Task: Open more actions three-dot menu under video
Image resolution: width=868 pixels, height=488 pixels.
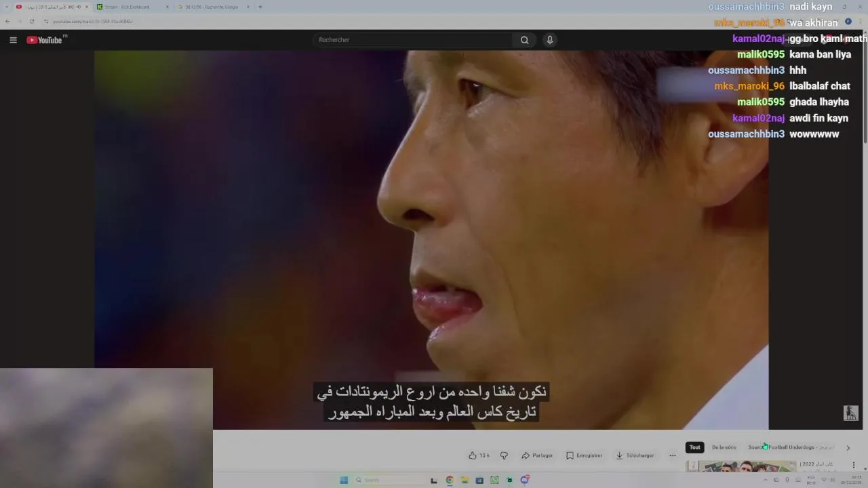Action: pyautogui.click(x=673, y=455)
